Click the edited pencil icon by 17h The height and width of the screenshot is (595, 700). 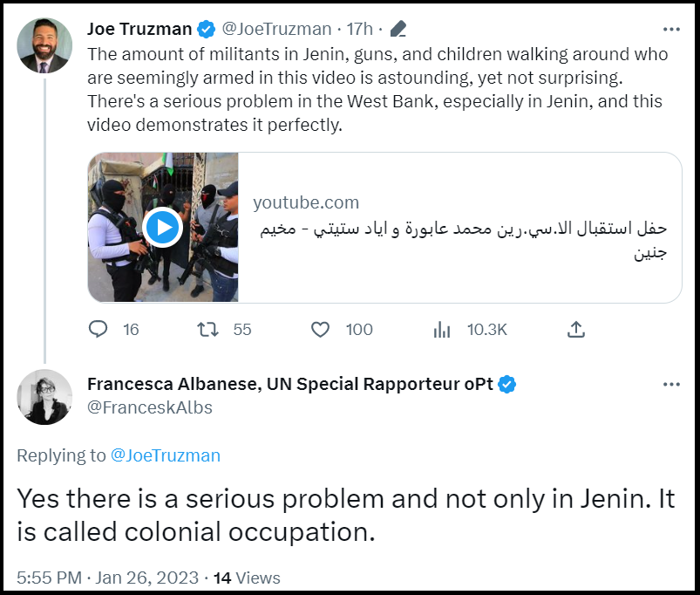click(398, 29)
